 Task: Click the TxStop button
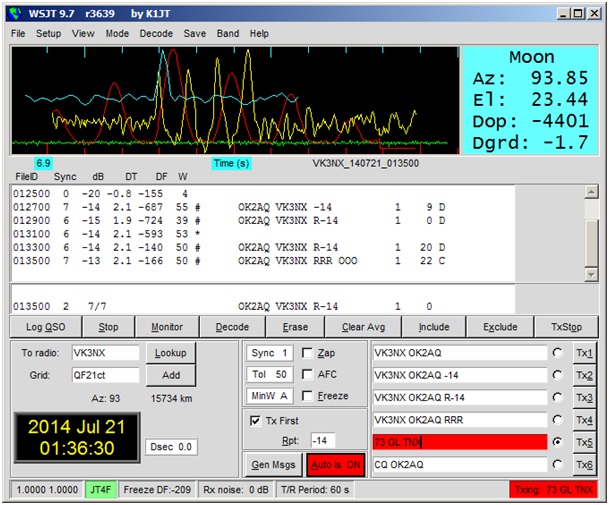tap(566, 327)
